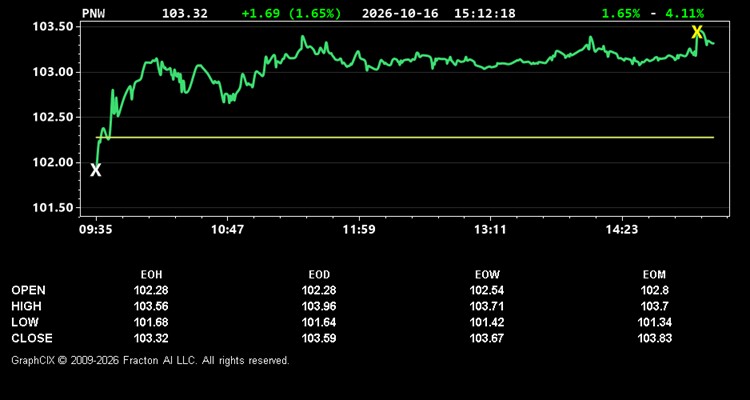Click the 2026-10-16 date label
Viewport: 750px width, 400px height.
pos(400,13)
